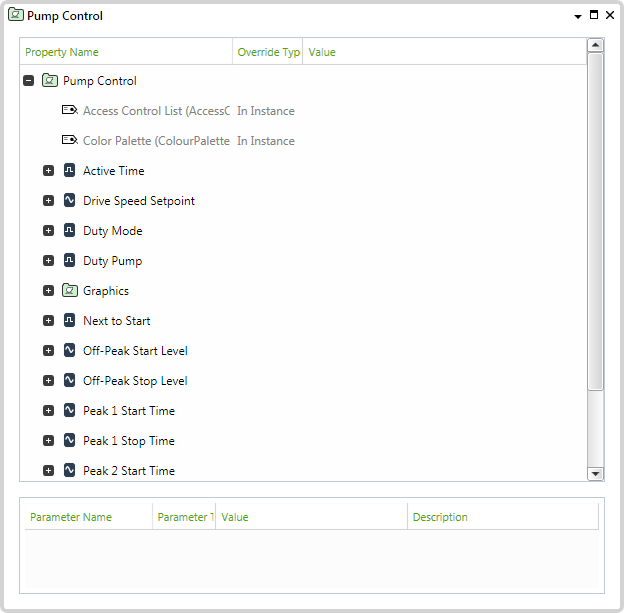The height and width of the screenshot is (613, 624).
Task: Expand the Duty Mode node
Action: point(49,231)
